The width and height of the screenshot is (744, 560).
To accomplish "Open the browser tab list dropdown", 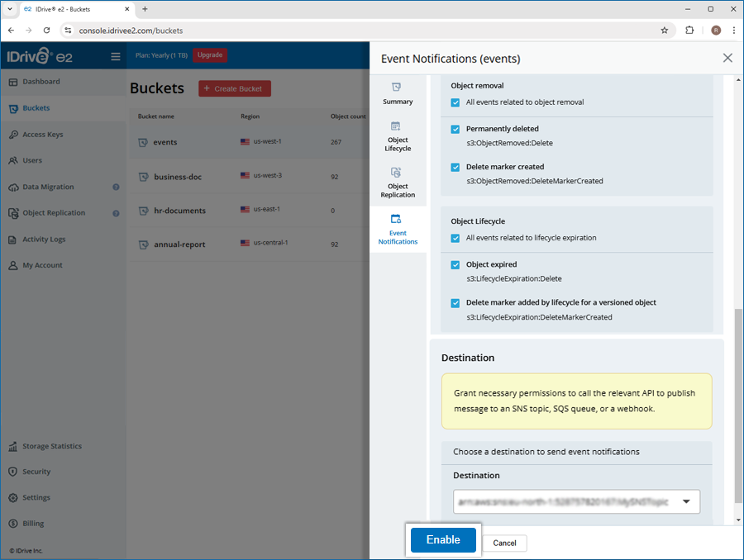I will coord(10,9).
